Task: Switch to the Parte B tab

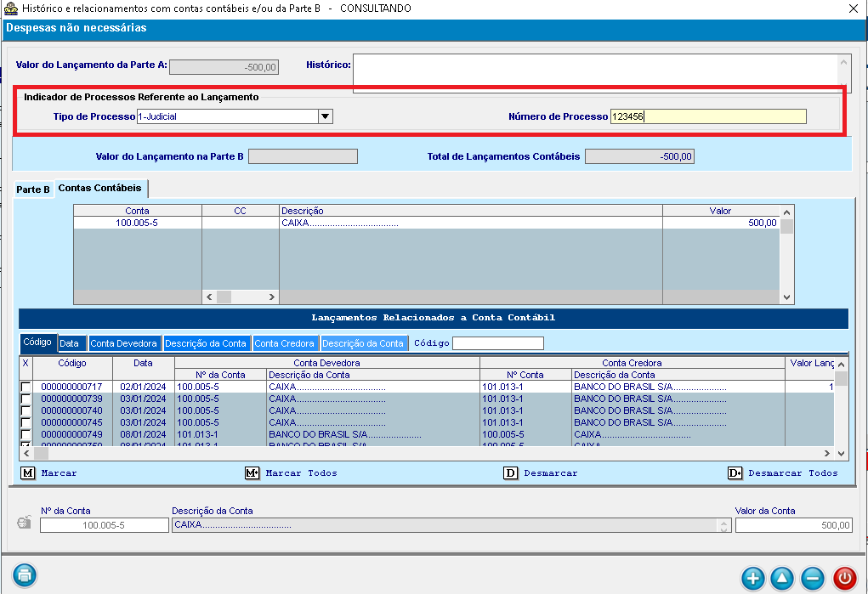Action: [x=33, y=190]
